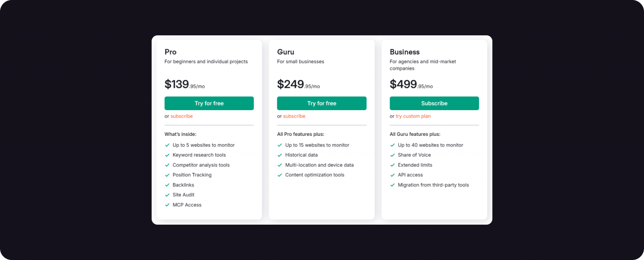
Task: Click the Pro plan Try for free button
Action: tap(209, 103)
